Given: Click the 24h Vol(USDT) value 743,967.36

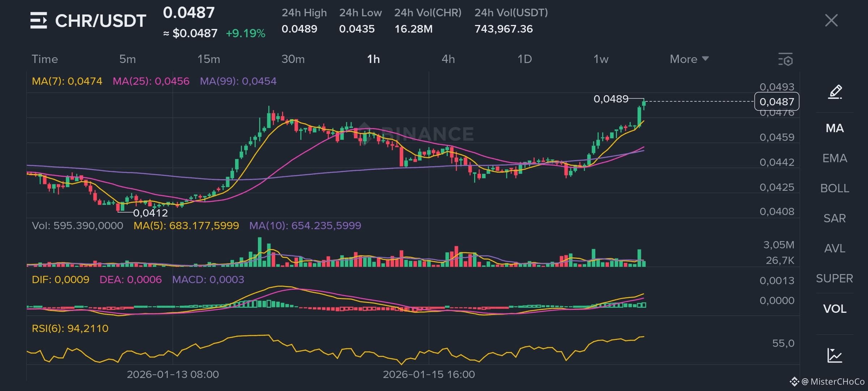Looking at the screenshot, I should click(504, 29).
